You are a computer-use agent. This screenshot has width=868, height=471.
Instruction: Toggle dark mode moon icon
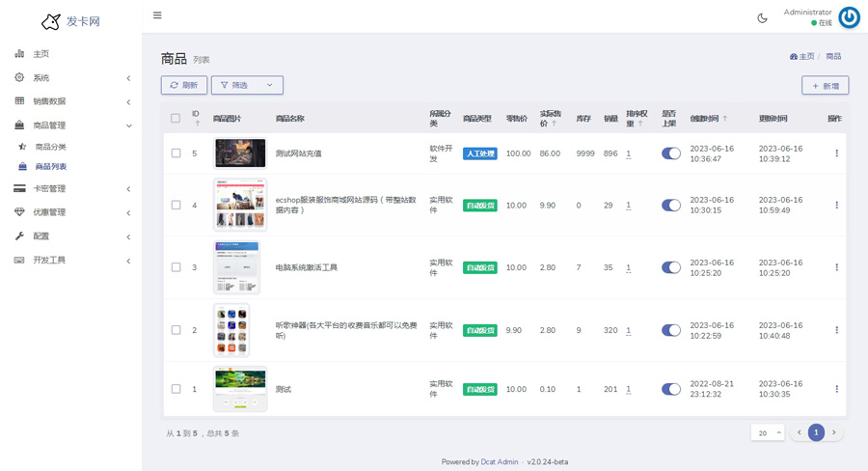[x=762, y=17]
